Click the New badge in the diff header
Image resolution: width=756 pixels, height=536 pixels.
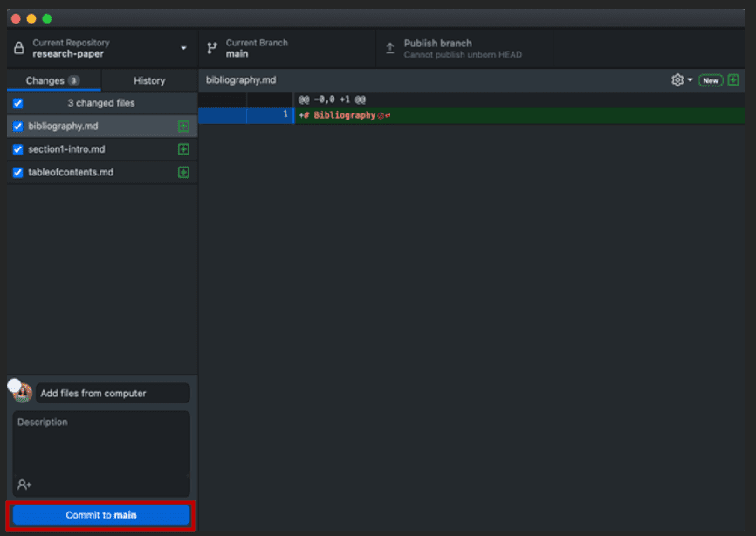(x=711, y=80)
